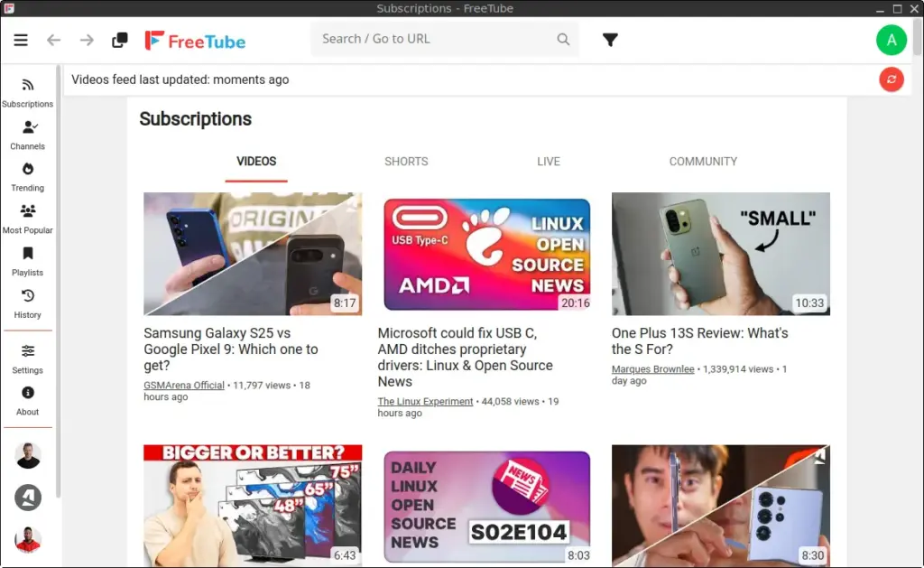Open the grey A-logo channel avatar in sidebar
This screenshot has width=924, height=568.
28,498
